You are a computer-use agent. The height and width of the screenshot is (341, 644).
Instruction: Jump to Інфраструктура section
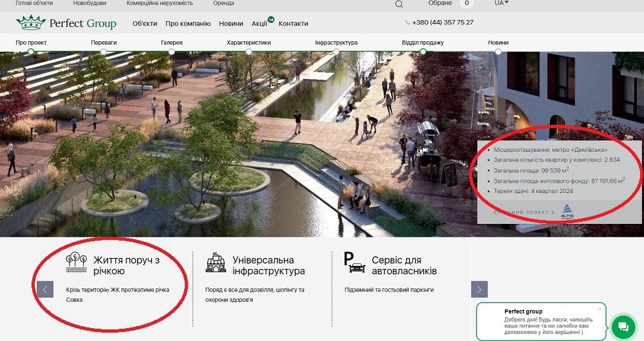point(336,42)
